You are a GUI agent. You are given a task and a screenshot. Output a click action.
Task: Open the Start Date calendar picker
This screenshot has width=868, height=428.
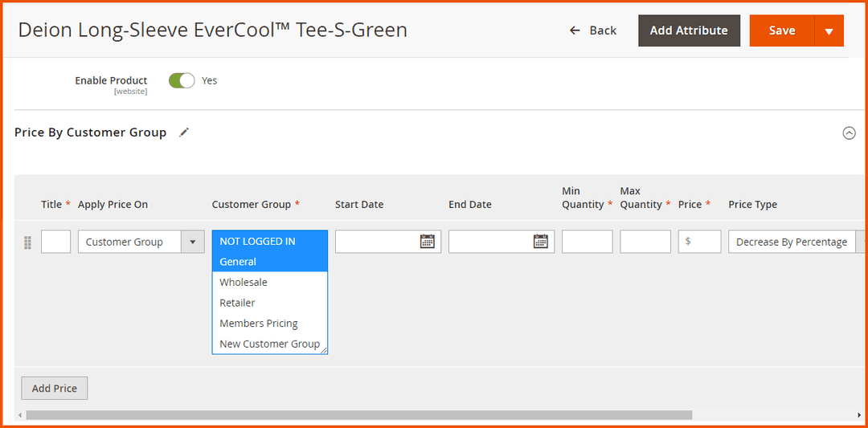click(427, 242)
